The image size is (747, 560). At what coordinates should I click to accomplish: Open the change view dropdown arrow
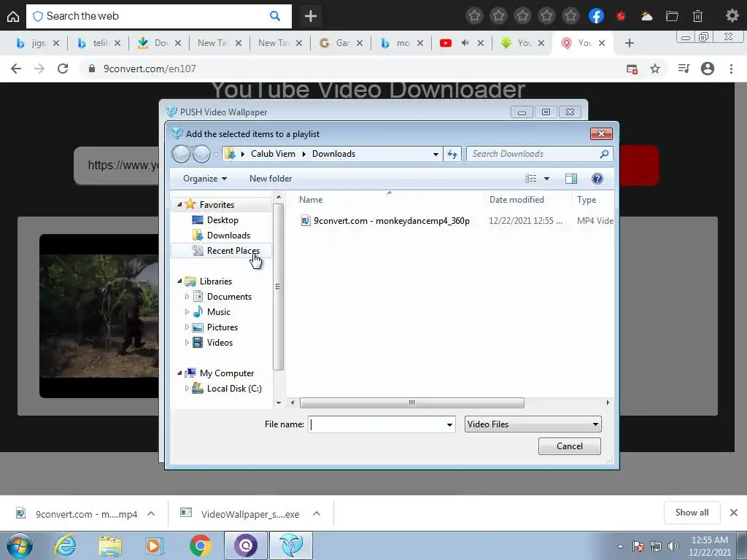point(546,179)
